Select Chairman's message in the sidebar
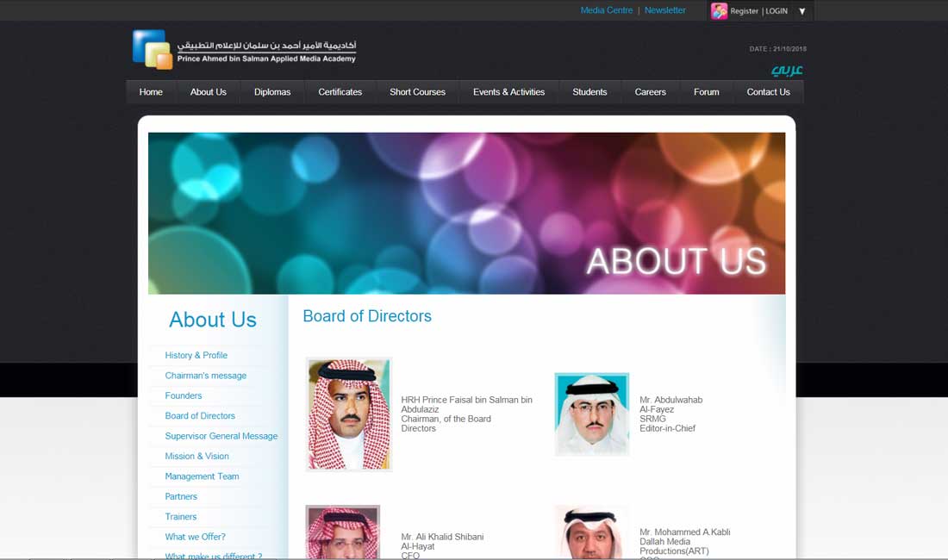Viewport: 948px width, 560px height. pos(206,376)
